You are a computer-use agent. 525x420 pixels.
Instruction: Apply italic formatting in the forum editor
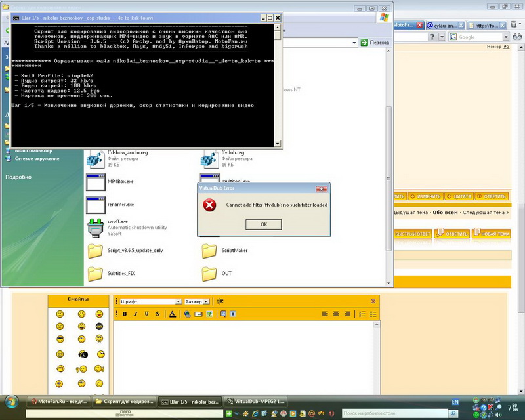coord(136,314)
